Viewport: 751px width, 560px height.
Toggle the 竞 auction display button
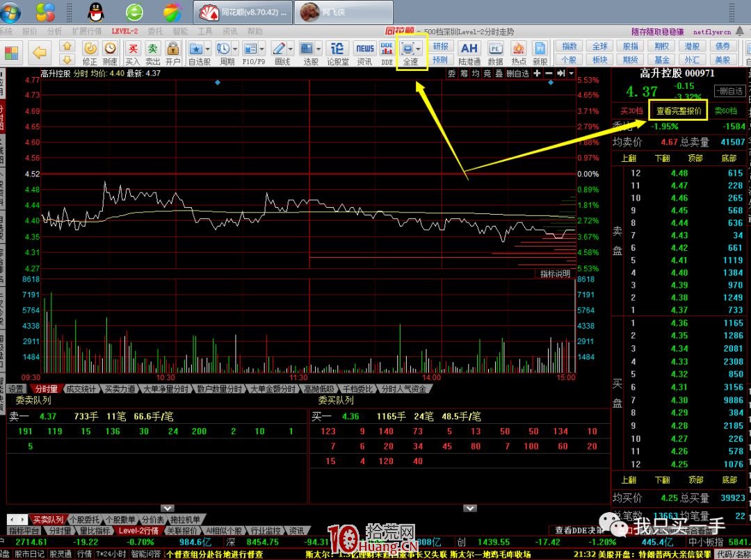tap(487, 74)
